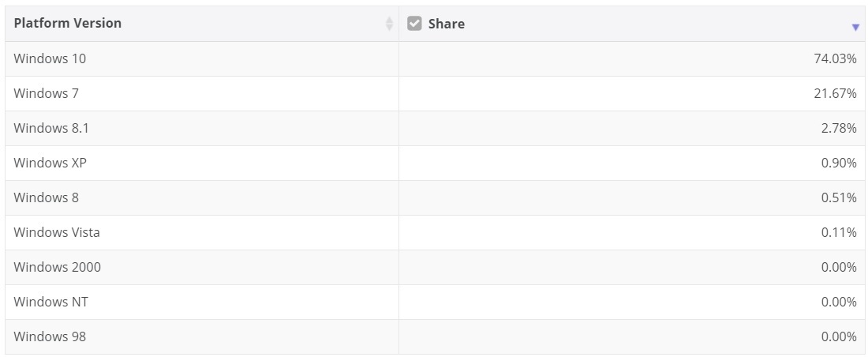Click the Windows 8.1 platform cell

51,128
